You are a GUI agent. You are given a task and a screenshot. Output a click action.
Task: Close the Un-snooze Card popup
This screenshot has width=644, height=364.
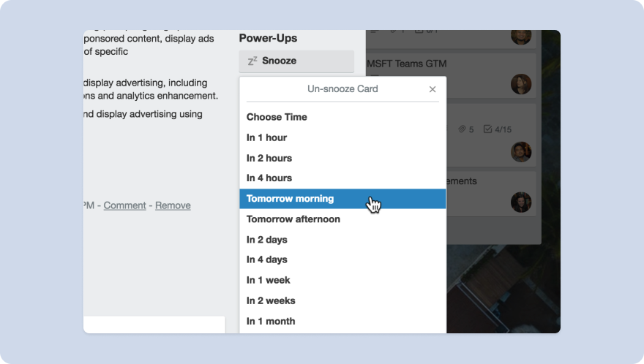pyautogui.click(x=433, y=89)
